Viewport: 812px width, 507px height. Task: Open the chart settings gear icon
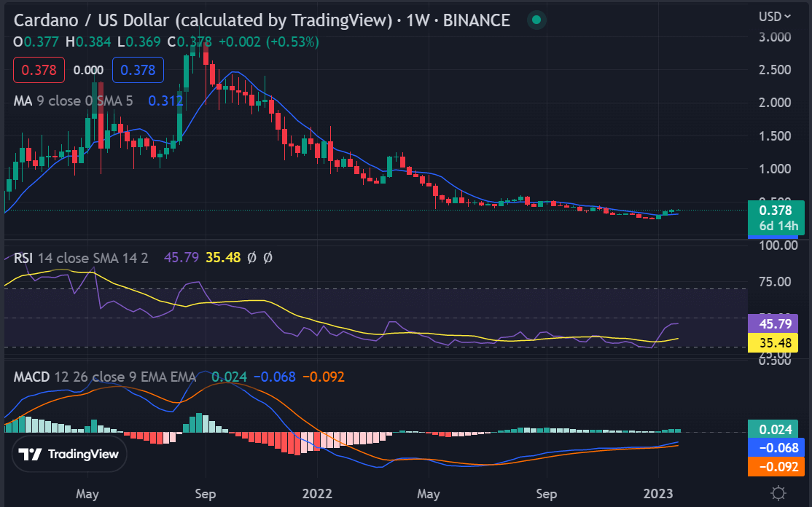[x=778, y=493]
